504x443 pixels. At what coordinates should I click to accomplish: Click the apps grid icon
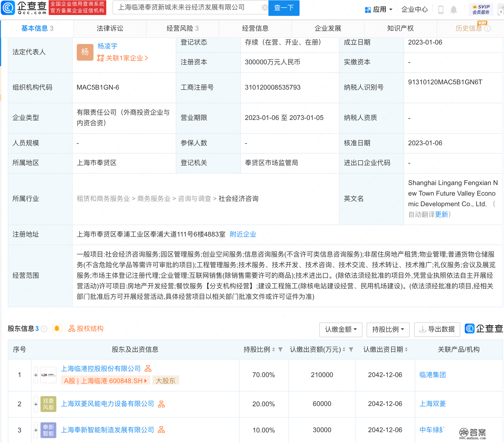pos(368,10)
